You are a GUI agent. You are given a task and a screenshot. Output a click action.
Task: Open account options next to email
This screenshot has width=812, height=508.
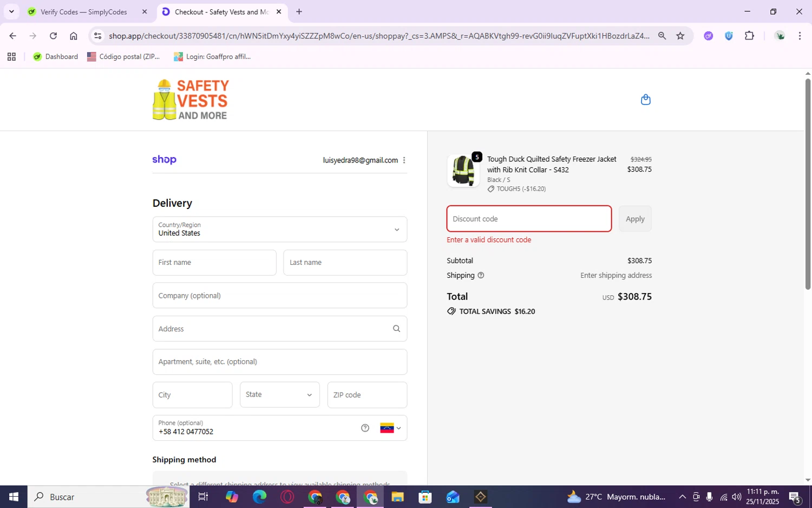click(404, 160)
